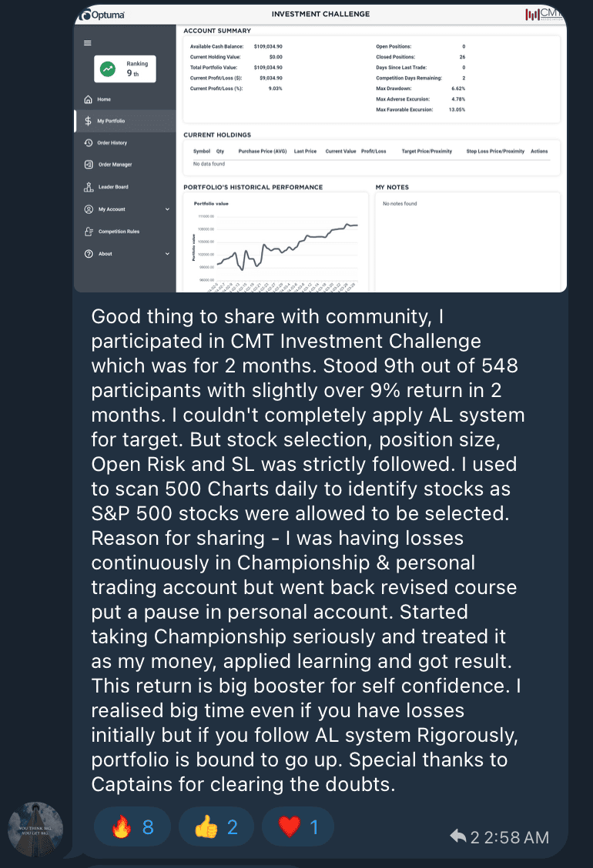Select My Account in the sidebar
The height and width of the screenshot is (868, 593).
click(x=112, y=209)
